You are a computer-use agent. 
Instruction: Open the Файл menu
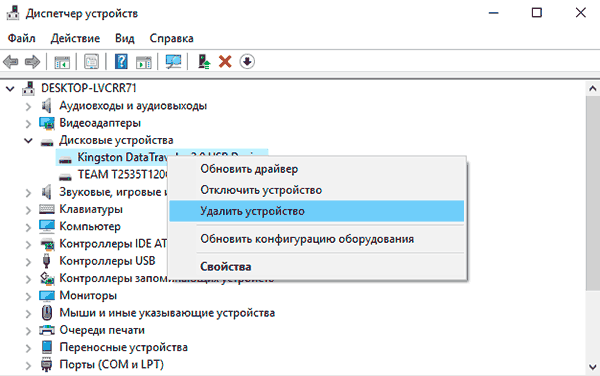point(21,38)
